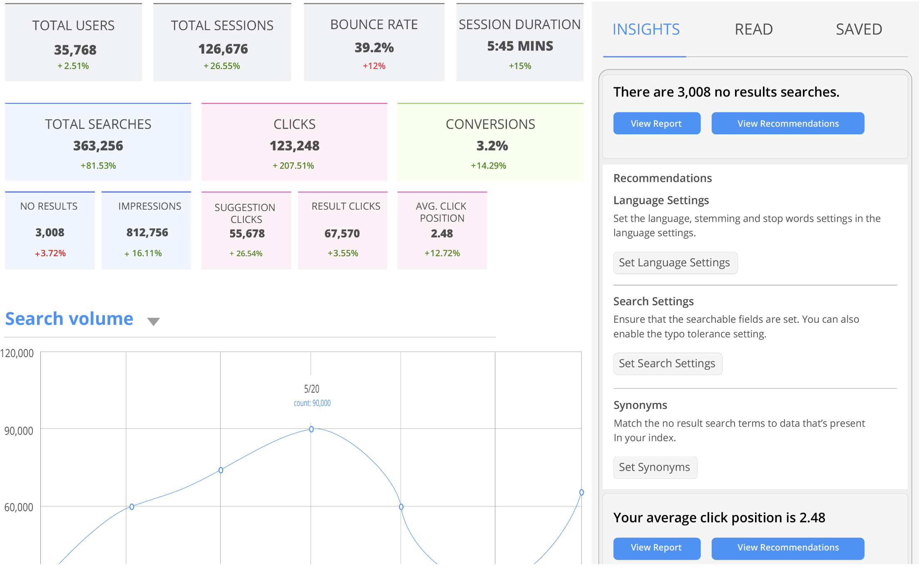
Task: Click View Recommendations under average click position
Action: click(x=788, y=548)
